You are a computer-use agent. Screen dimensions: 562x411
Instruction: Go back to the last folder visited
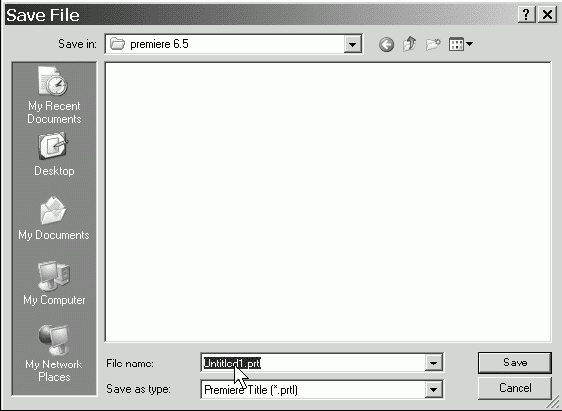[x=386, y=45]
